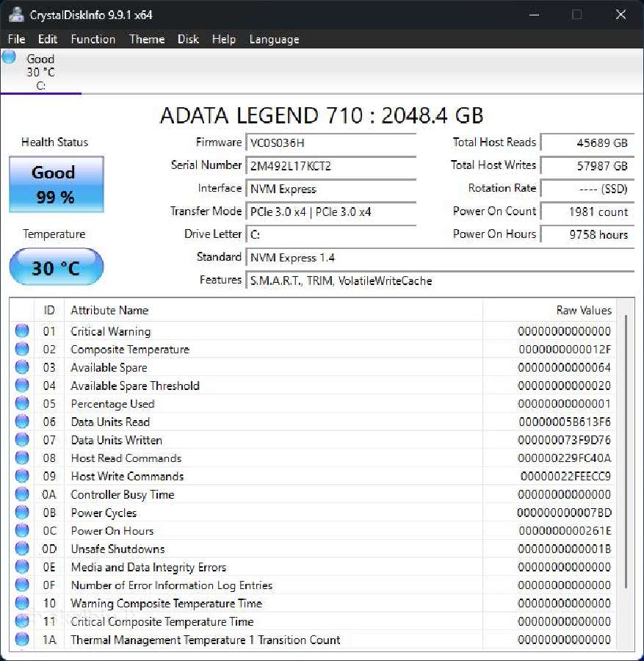This screenshot has width=644, height=661.
Task: Open the Disk menu
Action: (x=188, y=39)
